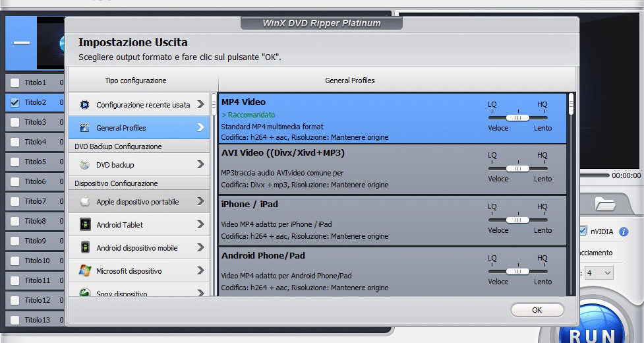Screen dimensions: 644x343
Task: Click the Android Tablet robot icon
Action: coord(84,224)
